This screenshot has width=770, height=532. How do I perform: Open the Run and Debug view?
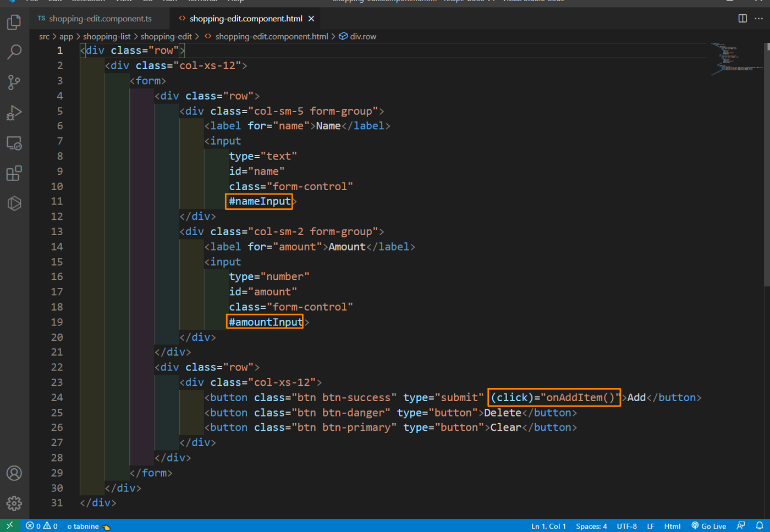14,113
